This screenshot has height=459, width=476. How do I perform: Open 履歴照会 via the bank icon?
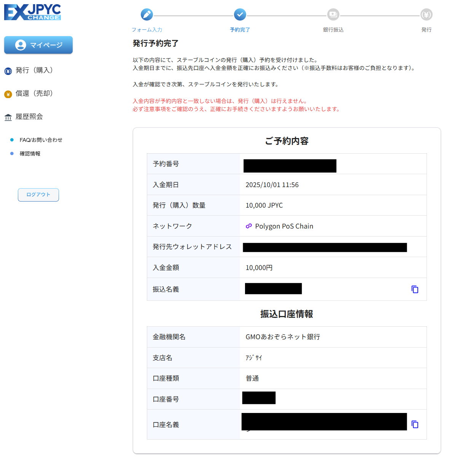[x=8, y=117]
